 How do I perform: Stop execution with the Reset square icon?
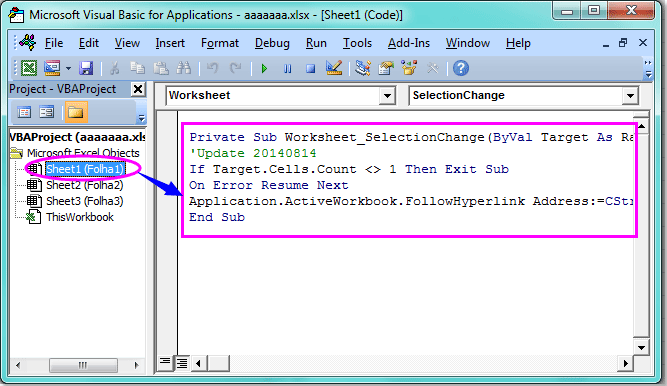311,69
